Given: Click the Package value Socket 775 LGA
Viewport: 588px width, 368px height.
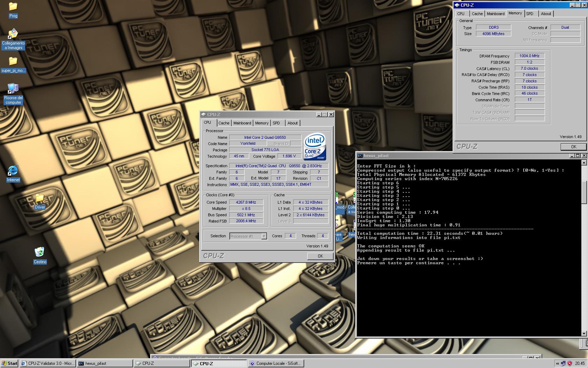Looking at the screenshot, I should pyautogui.click(x=265, y=150).
